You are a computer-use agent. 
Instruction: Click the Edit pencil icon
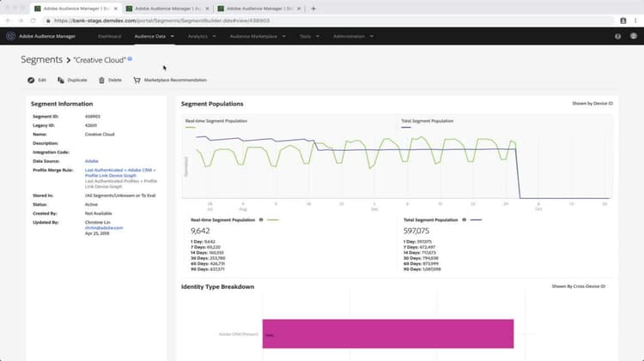tap(31, 80)
